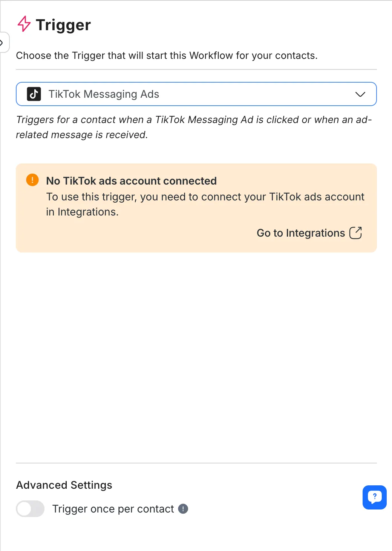This screenshot has width=392, height=551.
Task: Open the TikTok Messaging Ads trigger dropdown
Action: click(196, 94)
